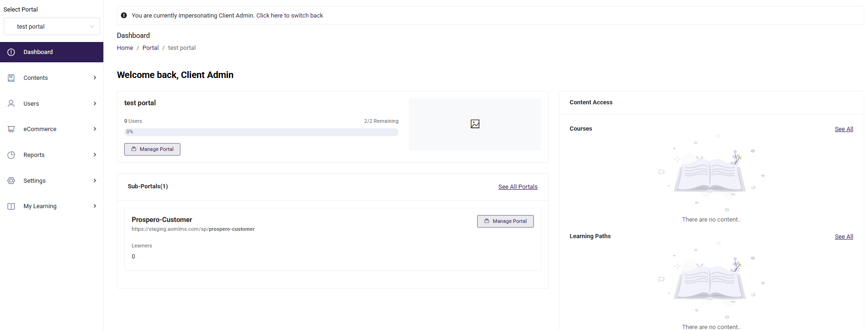Click the Reports pie chart icon

(11, 155)
